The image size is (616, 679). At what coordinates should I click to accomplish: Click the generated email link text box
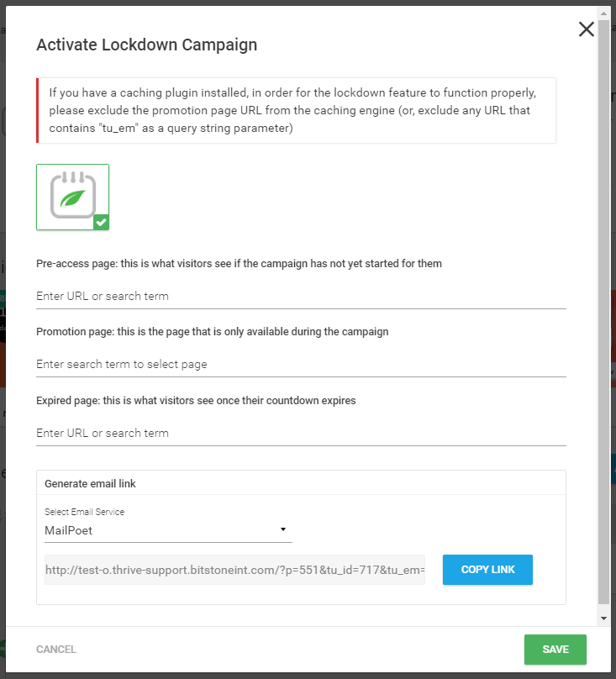point(234,570)
